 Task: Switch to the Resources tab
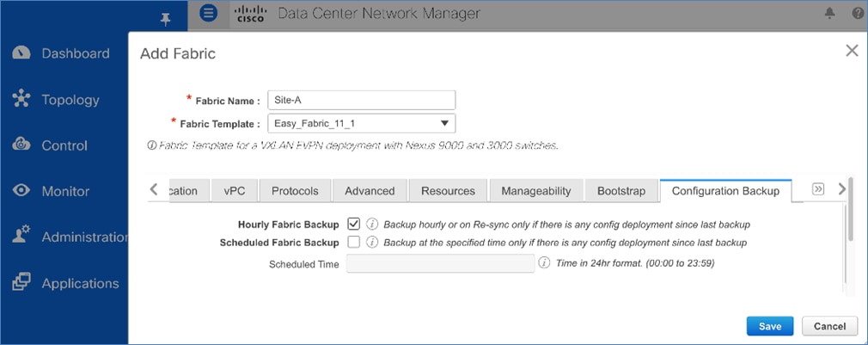tap(448, 190)
